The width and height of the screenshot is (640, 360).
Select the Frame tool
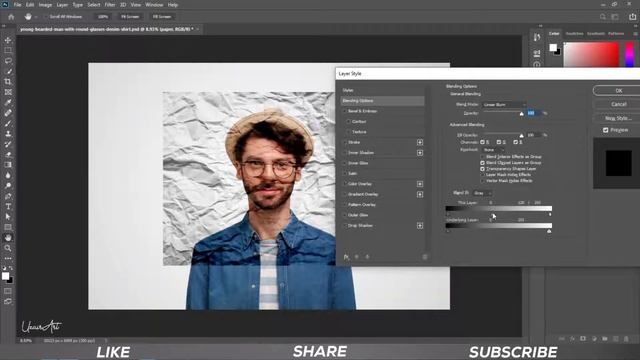coord(8,92)
